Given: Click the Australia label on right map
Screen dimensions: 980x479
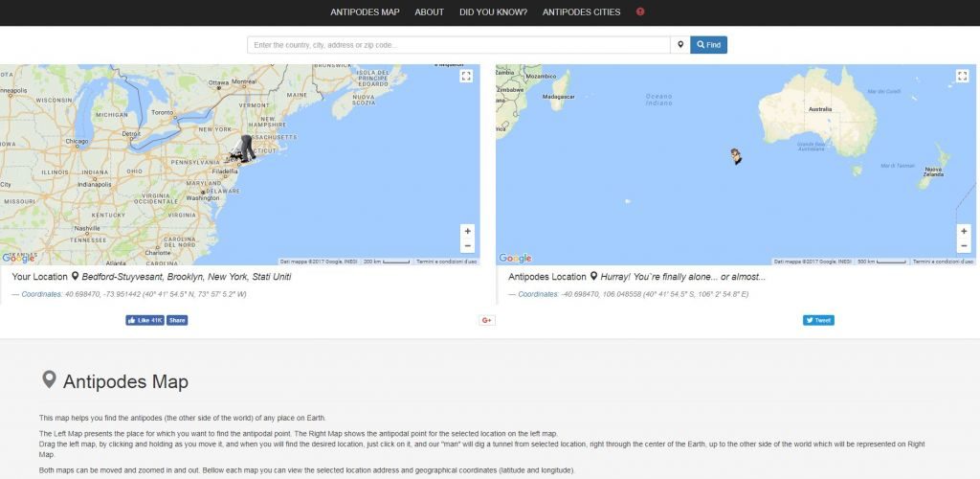Looking at the screenshot, I should pyautogui.click(x=820, y=109).
